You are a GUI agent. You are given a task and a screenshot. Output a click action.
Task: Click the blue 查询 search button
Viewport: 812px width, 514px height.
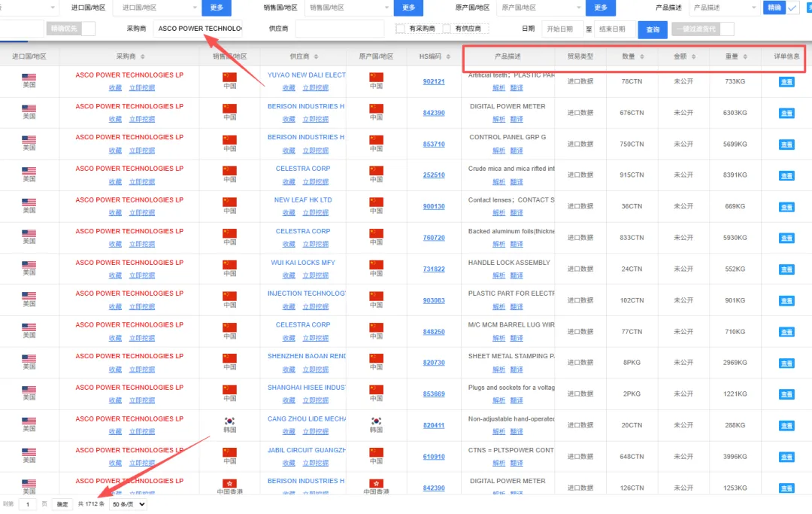(x=653, y=29)
